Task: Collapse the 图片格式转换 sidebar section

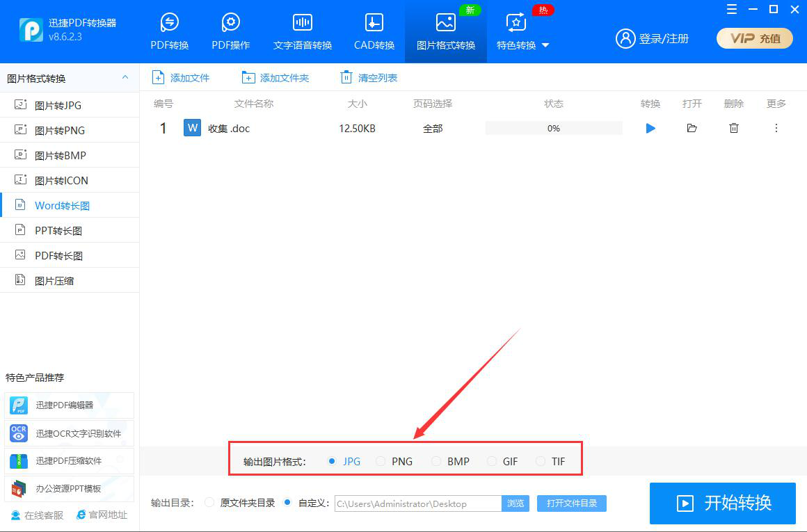Action: pyautogui.click(x=125, y=78)
